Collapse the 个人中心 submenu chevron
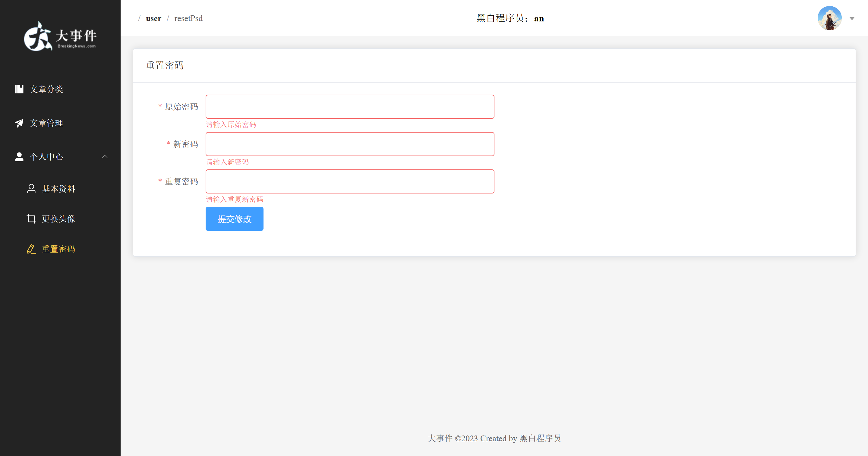Image resolution: width=868 pixels, height=456 pixels. (105, 157)
